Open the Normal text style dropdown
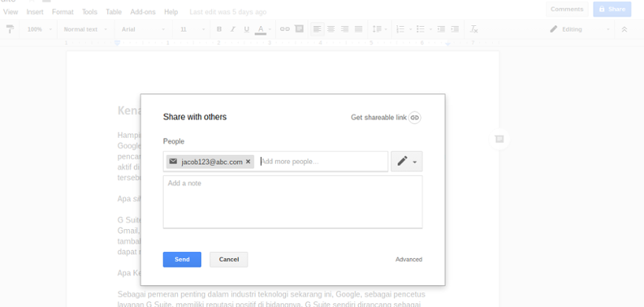This screenshot has width=644, height=307. point(85,29)
